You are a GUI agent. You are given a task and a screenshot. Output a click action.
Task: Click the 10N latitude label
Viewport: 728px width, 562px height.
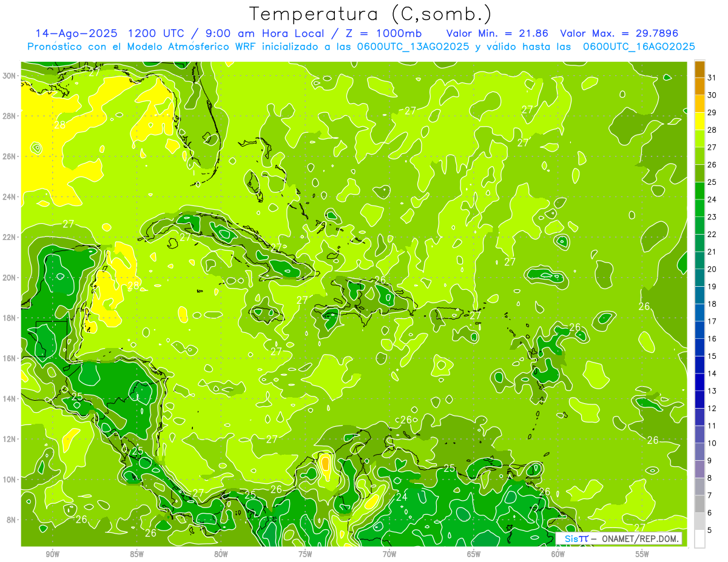click(9, 479)
